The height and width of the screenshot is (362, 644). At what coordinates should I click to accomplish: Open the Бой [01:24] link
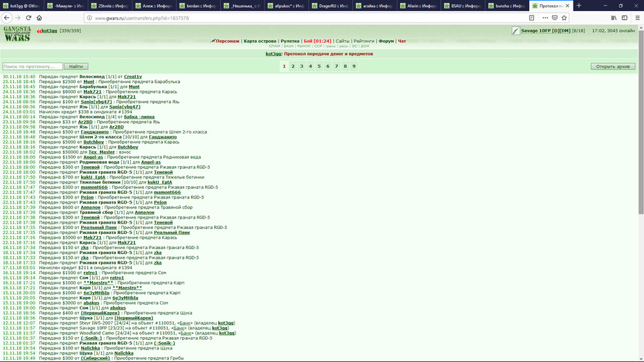click(317, 41)
